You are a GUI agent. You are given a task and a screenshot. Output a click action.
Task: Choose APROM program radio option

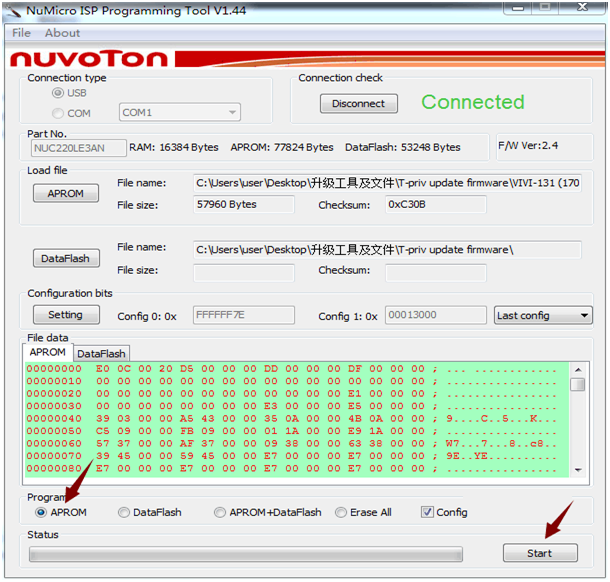click(41, 512)
